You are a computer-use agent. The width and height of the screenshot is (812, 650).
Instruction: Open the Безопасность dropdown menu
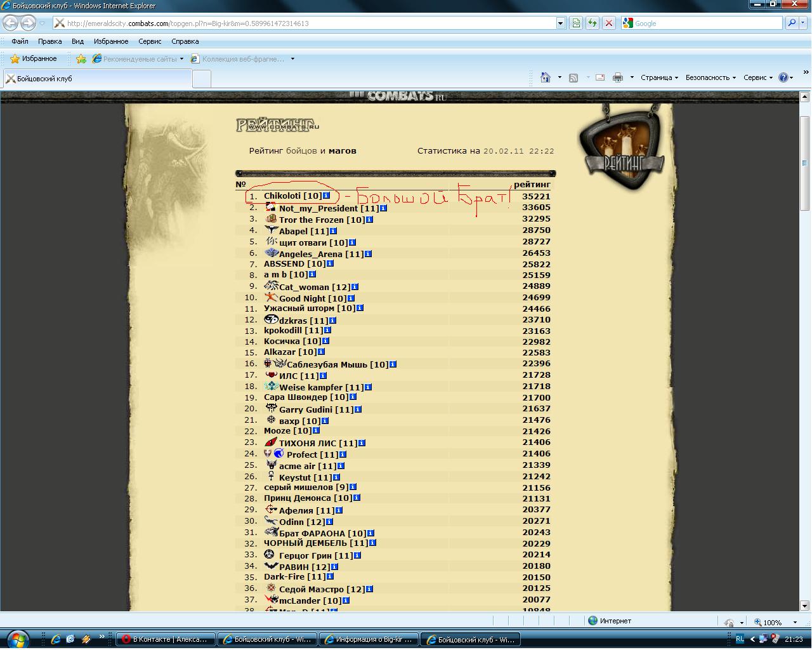pyautogui.click(x=710, y=77)
